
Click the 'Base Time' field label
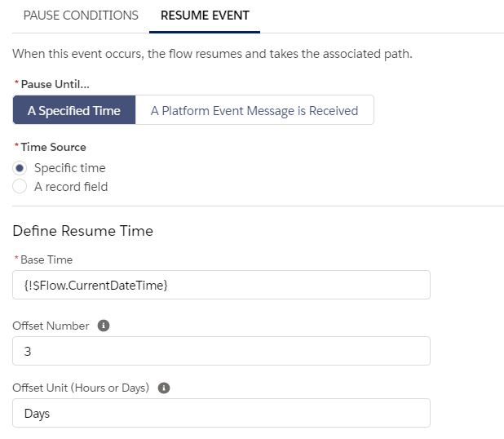(46, 259)
